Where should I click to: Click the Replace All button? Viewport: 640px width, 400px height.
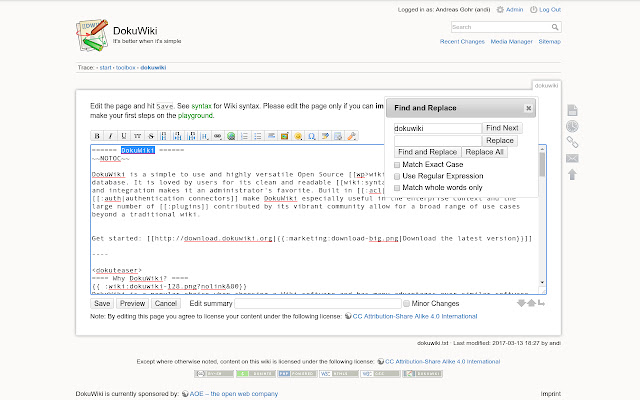pyautogui.click(x=484, y=152)
